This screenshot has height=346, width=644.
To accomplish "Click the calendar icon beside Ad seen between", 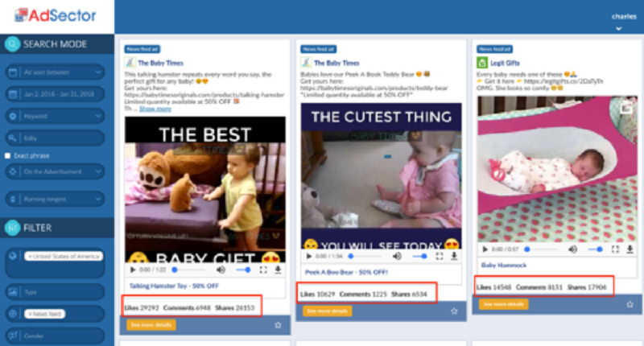I will (x=13, y=72).
